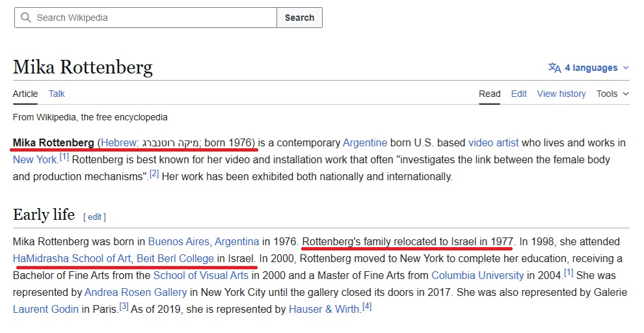Click the Early life section heading
The image size is (644, 333).
coord(44,215)
